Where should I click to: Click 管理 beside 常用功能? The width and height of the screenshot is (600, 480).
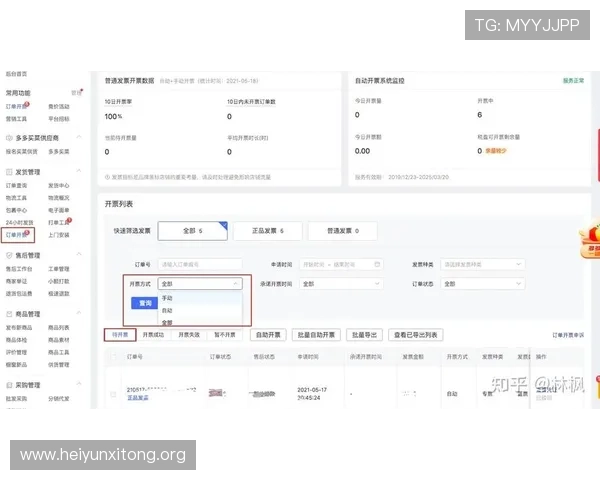point(76,93)
